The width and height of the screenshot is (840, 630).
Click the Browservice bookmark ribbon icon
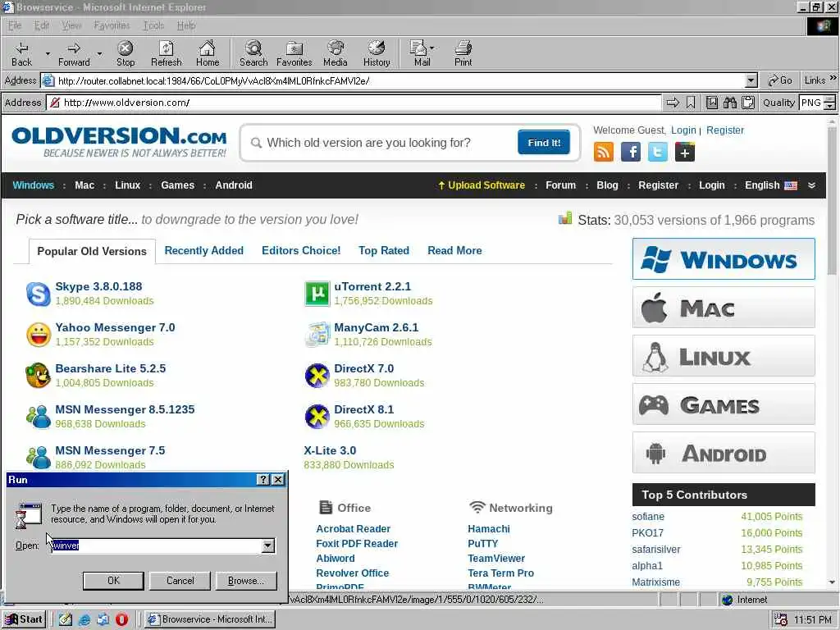point(691,103)
